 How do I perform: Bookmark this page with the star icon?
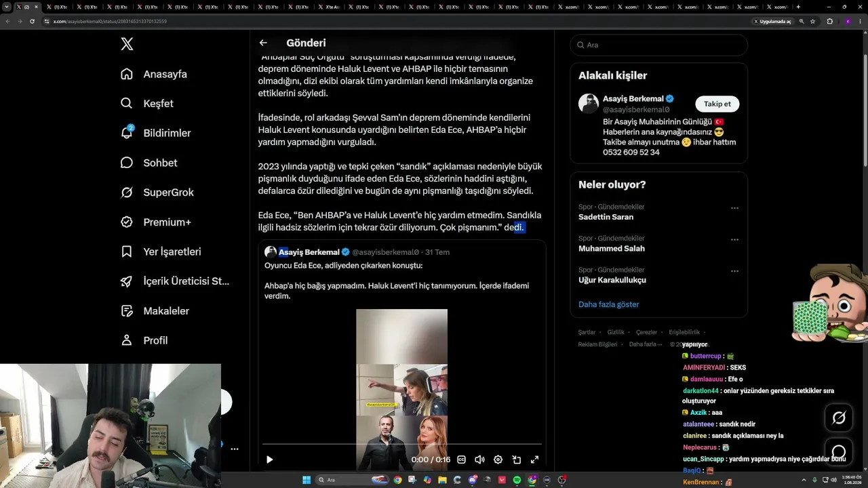[812, 21]
